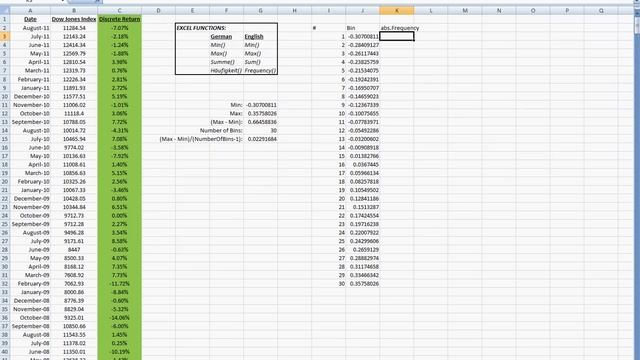Click the 'September-09' date cell
640x360 pixels.
[x=30, y=224]
